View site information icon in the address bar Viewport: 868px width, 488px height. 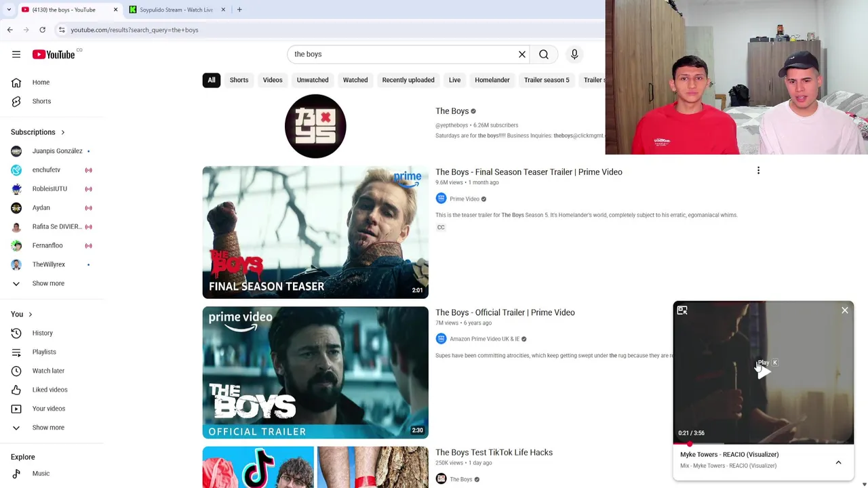[x=62, y=30]
